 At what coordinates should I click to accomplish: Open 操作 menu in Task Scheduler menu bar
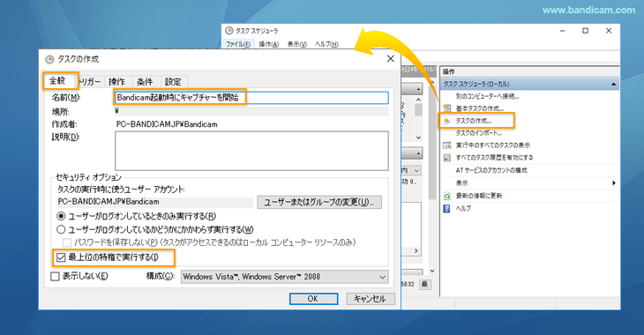tap(268, 44)
